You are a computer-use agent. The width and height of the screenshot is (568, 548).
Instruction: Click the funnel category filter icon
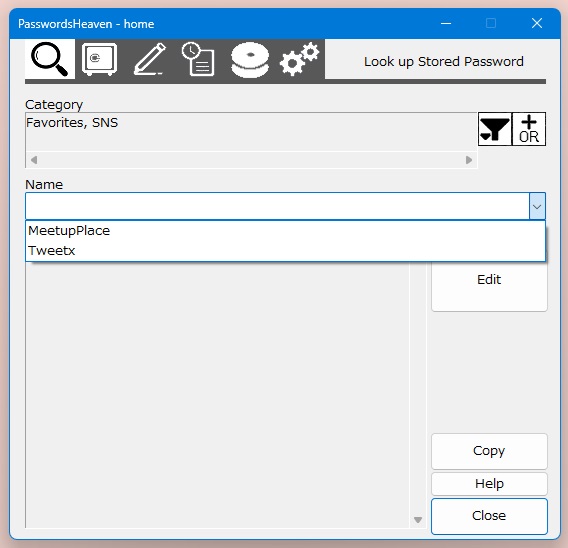coord(495,129)
